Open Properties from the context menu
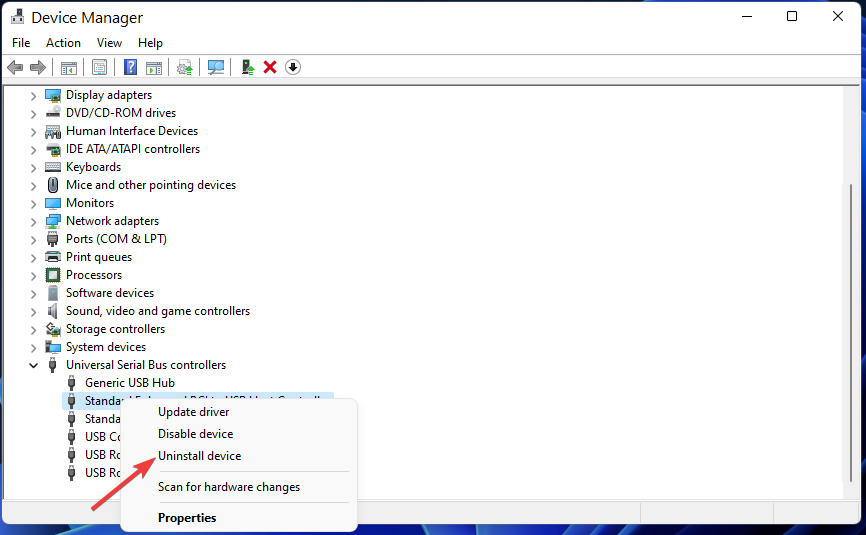Screen dimensions: 866x535 187,518
